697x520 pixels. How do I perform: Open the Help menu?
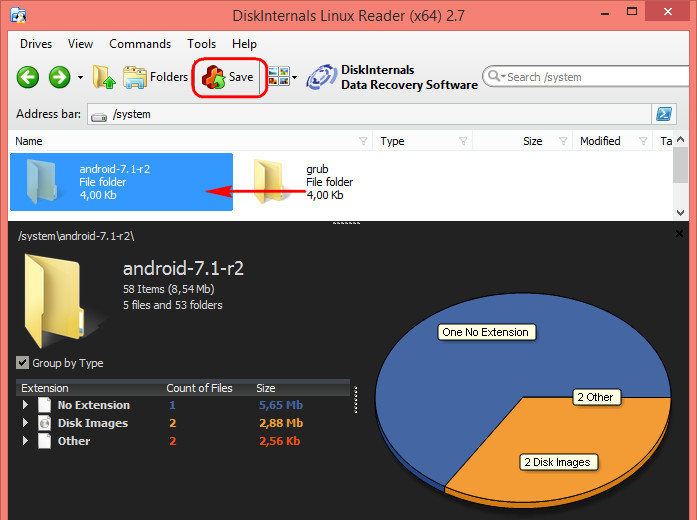[x=244, y=44]
